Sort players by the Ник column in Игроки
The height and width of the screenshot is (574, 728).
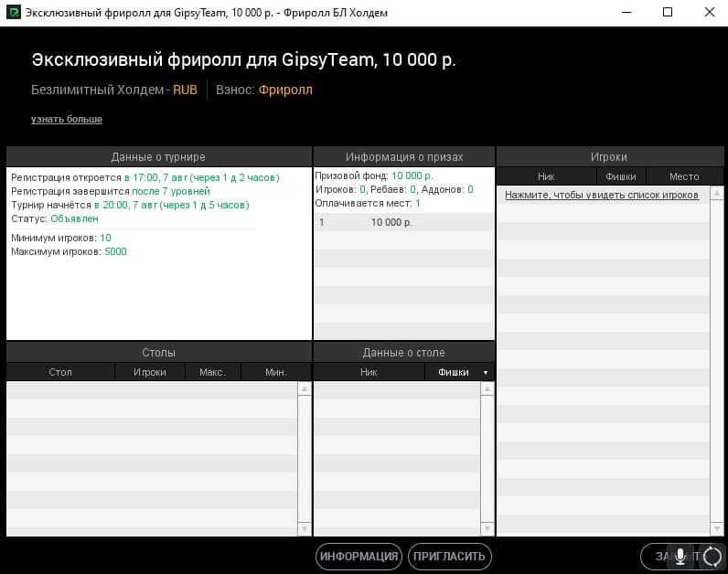(x=546, y=176)
